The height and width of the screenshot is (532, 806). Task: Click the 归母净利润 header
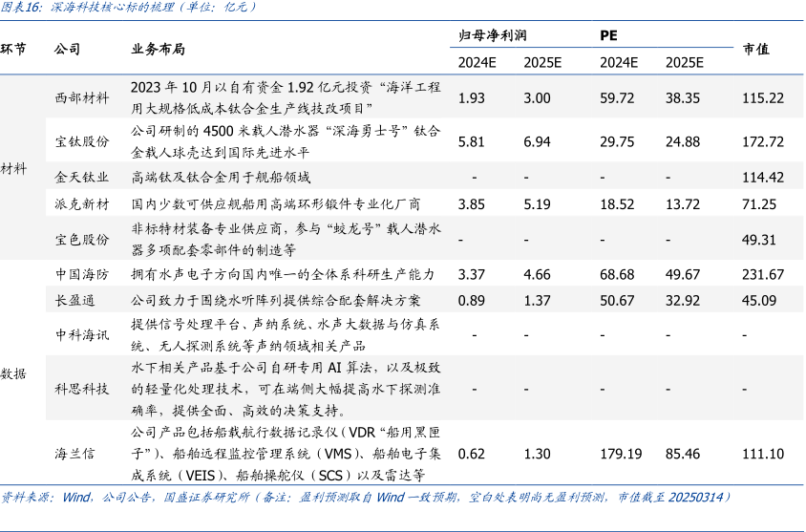click(x=493, y=35)
